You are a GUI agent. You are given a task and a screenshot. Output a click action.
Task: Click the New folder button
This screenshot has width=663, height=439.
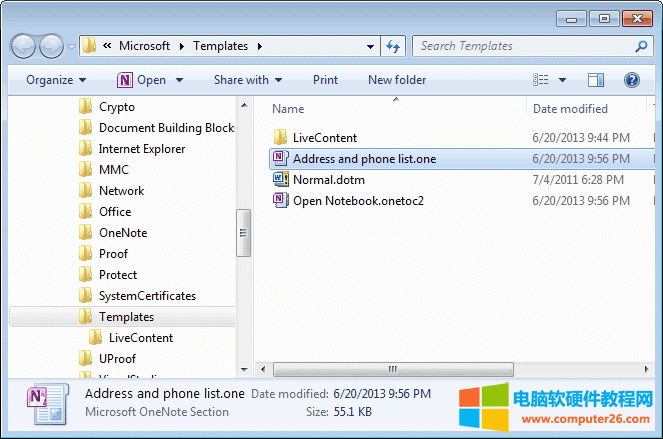[397, 80]
